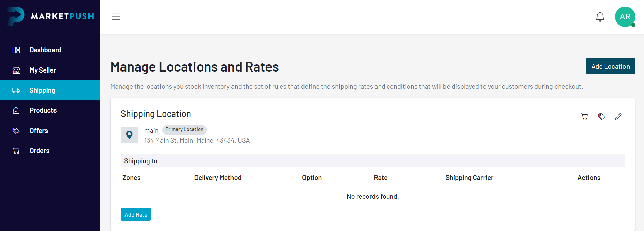Open the Offers section

pos(39,131)
